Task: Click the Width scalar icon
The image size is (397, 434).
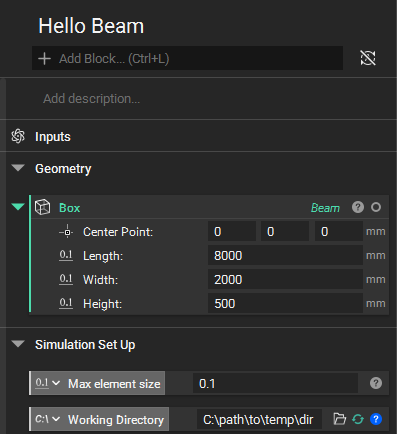Action: coord(66,279)
